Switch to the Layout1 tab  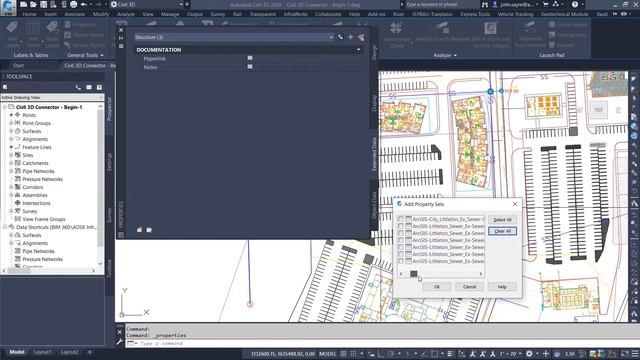point(42,352)
